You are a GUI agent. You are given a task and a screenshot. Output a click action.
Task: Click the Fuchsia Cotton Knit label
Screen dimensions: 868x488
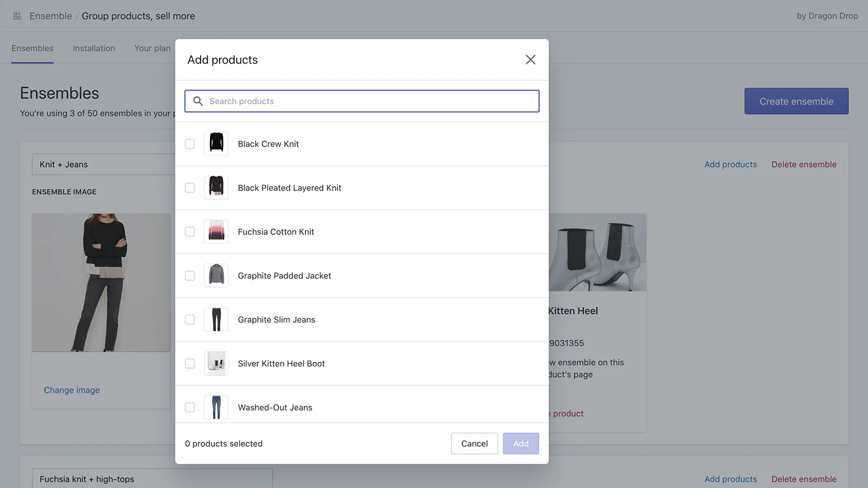tap(276, 232)
